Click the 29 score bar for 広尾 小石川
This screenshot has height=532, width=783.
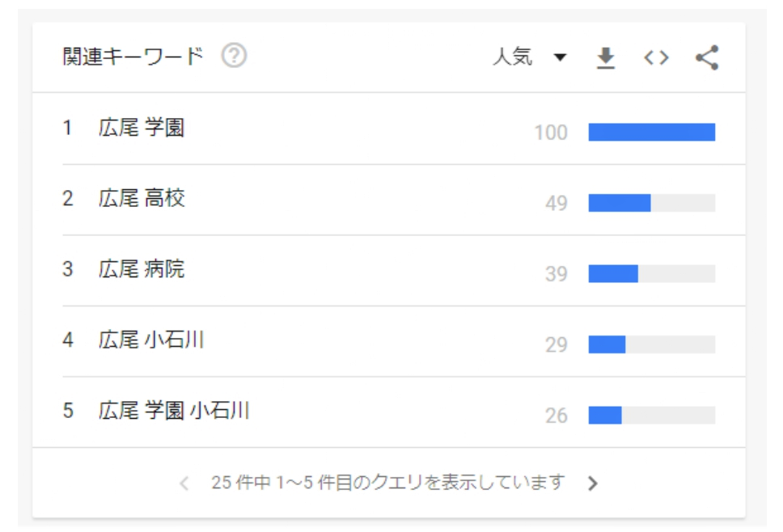pos(652,344)
